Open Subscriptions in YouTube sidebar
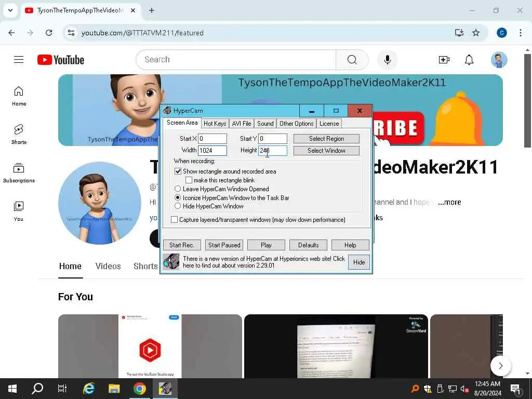This screenshot has width=532, height=399. [x=19, y=173]
